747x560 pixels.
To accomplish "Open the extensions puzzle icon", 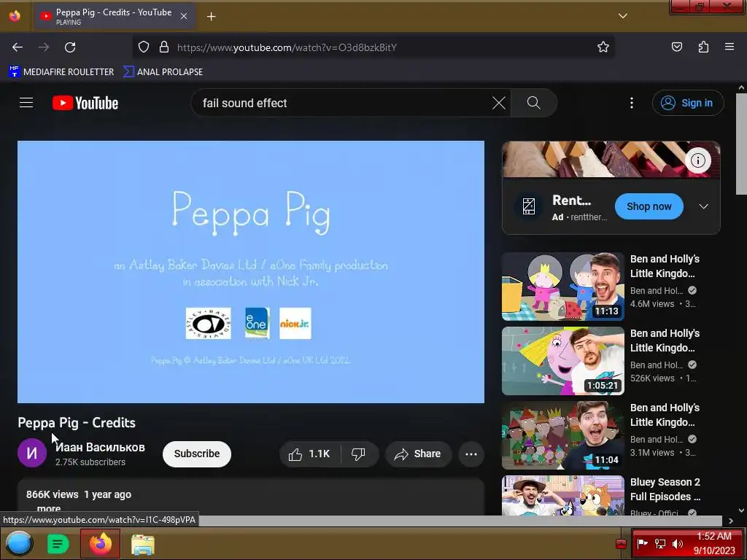I will pyautogui.click(x=703, y=47).
